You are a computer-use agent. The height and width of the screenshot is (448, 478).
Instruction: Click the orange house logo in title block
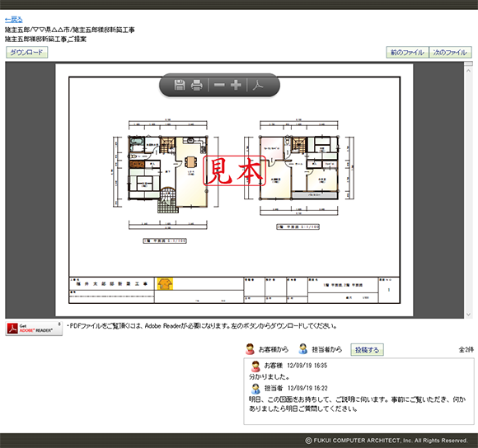click(165, 284)
